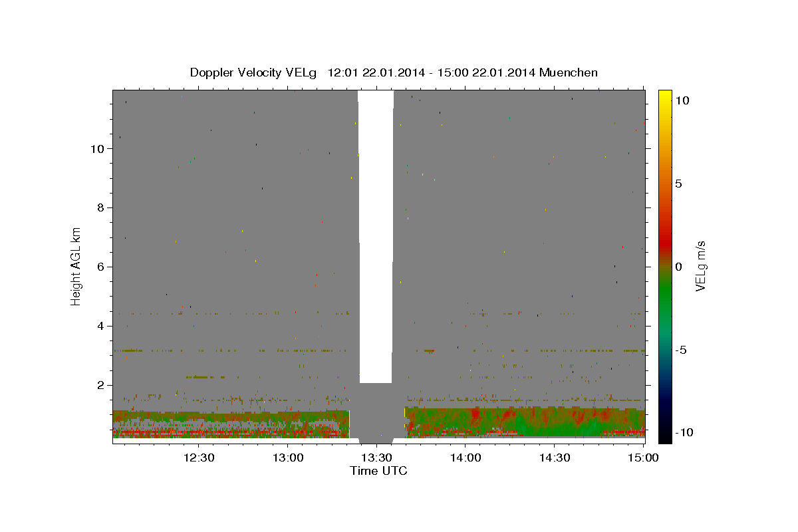Viewport: 798px width, 532px height.
Task: Select the 12:30 time tick label
Action: click(x=199, y=458)
